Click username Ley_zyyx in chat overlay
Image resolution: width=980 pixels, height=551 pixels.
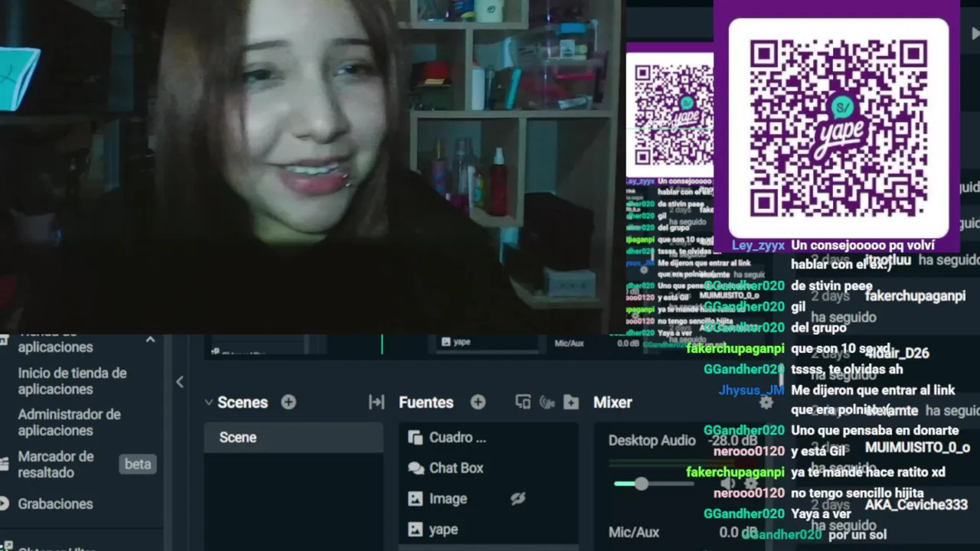(x=758, y=246)
